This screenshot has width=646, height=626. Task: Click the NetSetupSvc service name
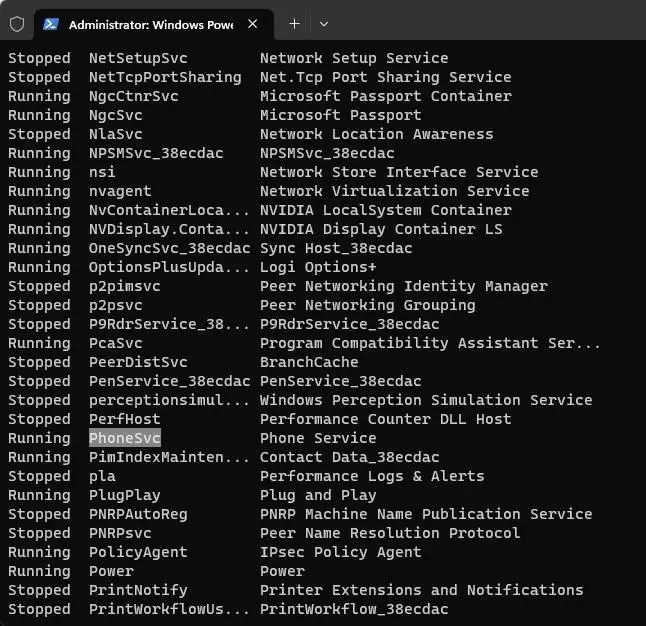(x=138, y=58)
